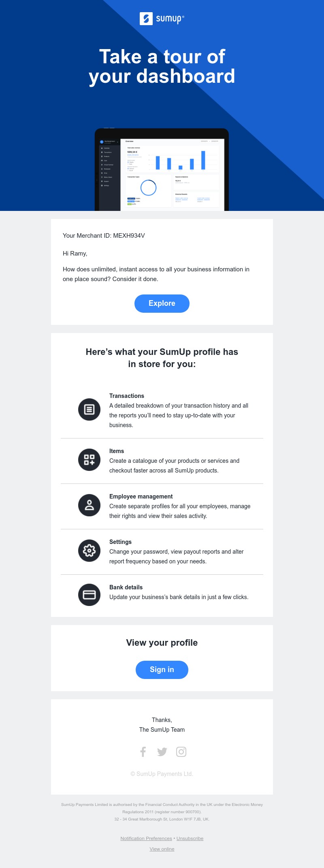Click the Transactions heading text
Viewport: 324px width, 868px height.
(x=127, y=396)
